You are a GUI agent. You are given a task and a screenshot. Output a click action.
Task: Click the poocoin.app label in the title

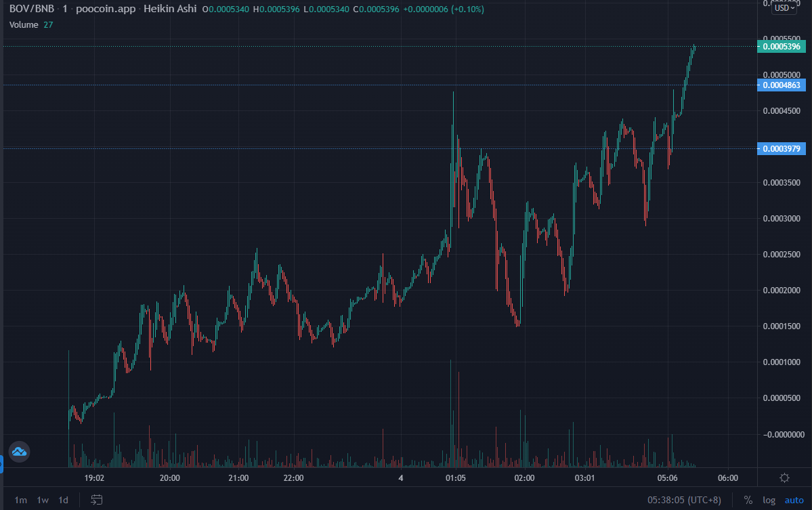click(x=106, y=9)
